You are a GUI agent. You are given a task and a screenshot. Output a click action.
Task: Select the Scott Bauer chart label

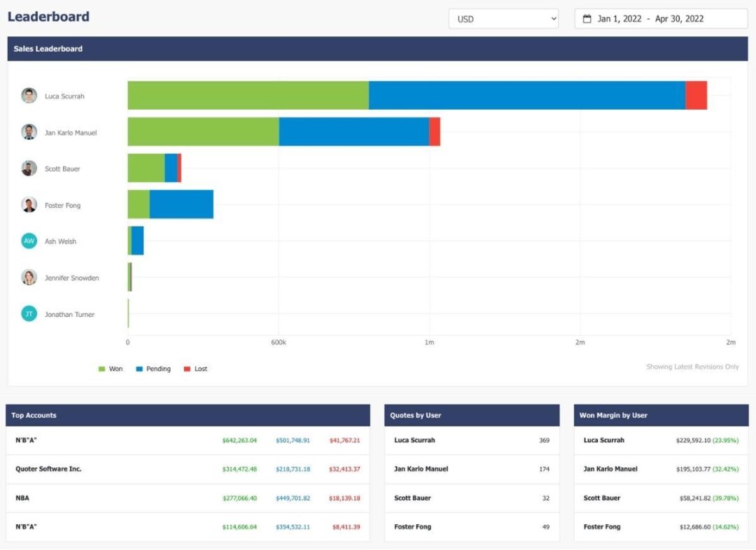pyautogui.click(x=62, y=169)
